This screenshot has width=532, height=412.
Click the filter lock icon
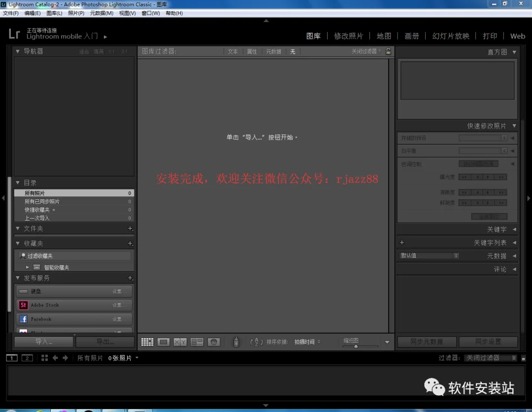point(389,51)
